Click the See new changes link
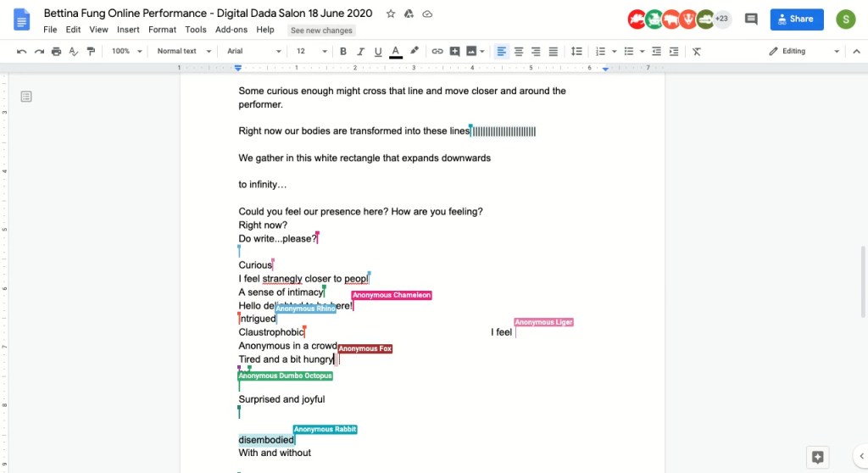Image resolution: width=868 pixels, height=473 pixels. point(320,31)
